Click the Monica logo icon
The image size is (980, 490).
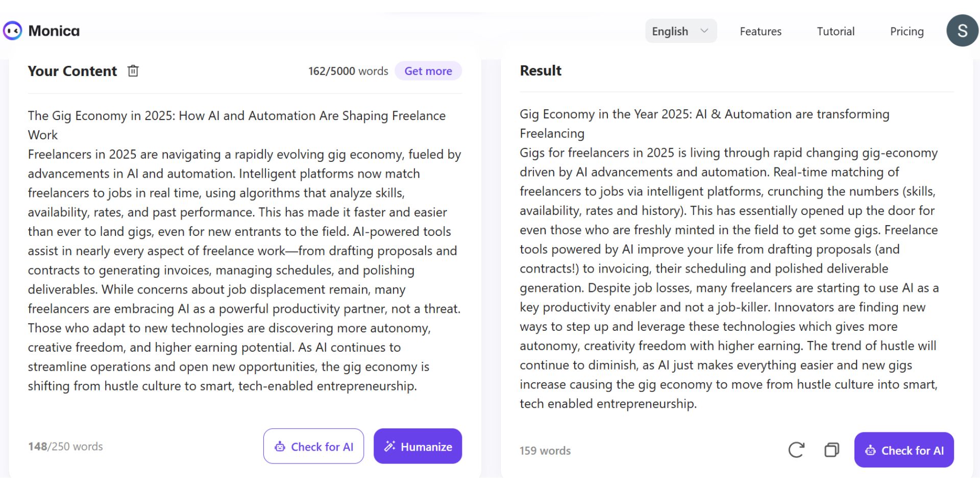(x=12, y=31)
